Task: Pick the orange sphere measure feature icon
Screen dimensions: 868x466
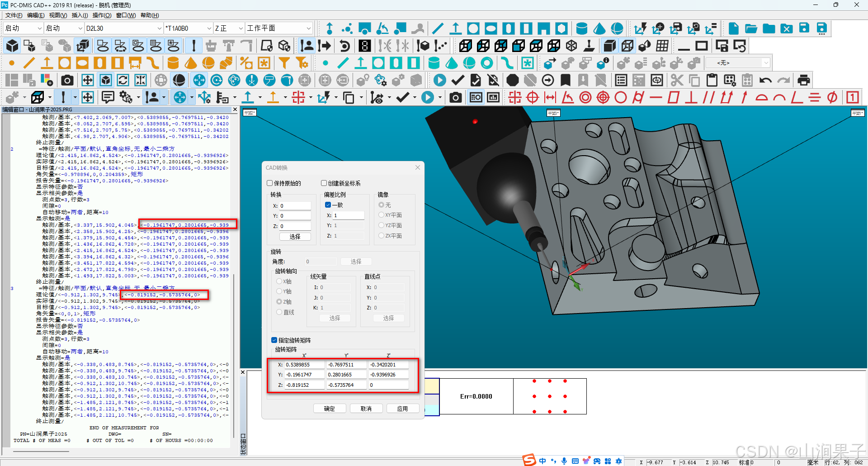Action: (208, 63)
